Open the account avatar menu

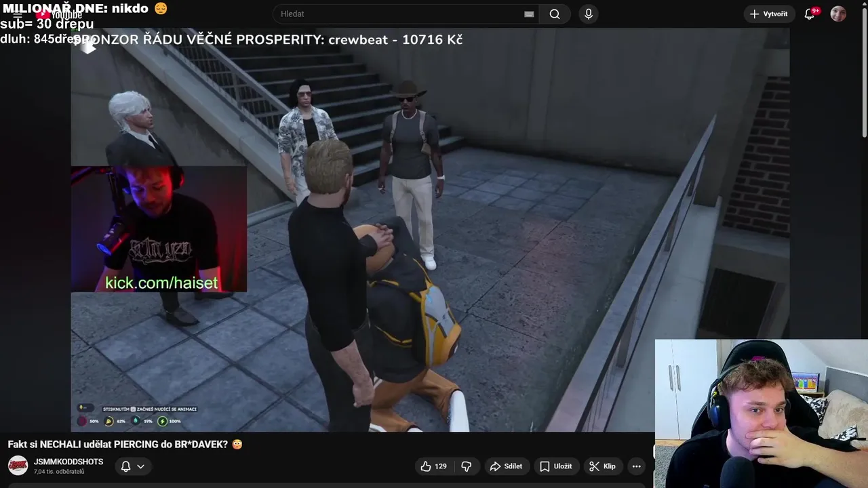click(838, 14)
